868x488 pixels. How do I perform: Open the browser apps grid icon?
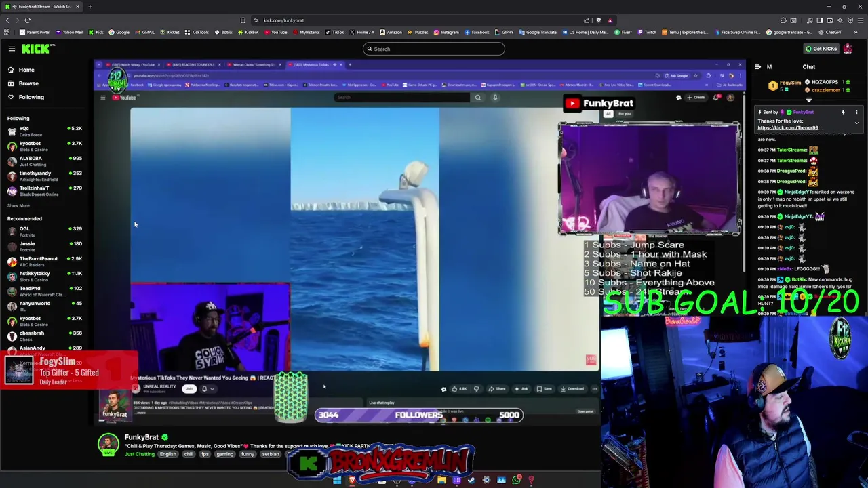7,32
